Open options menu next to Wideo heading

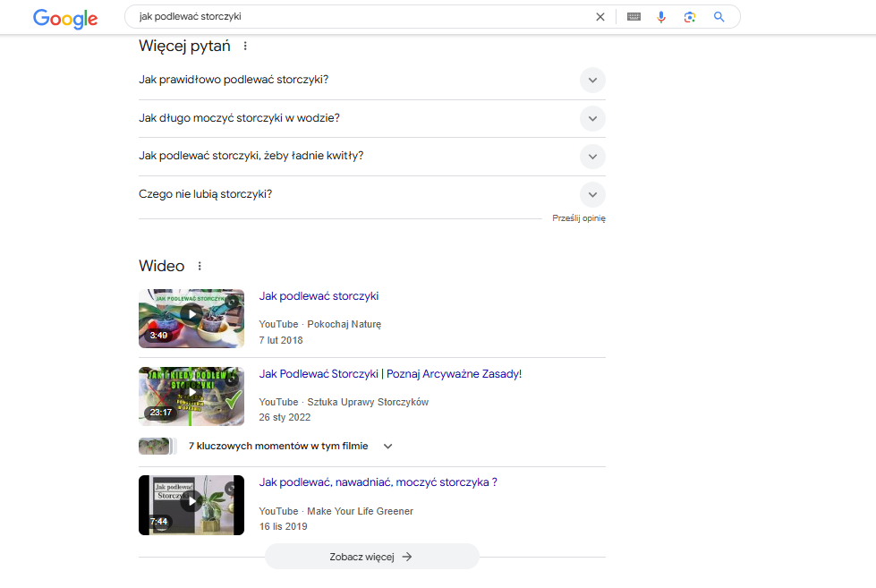[200, 265]
